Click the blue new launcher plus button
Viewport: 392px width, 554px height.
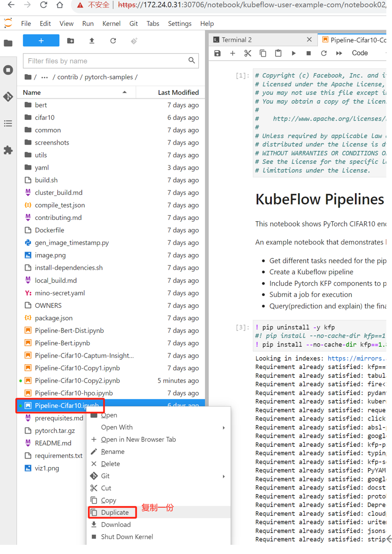pos(41,41)
